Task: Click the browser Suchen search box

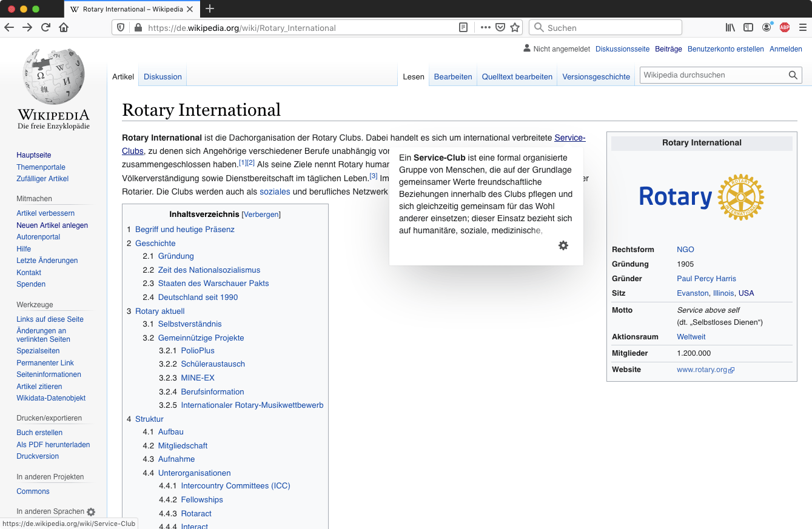Action: click(605, 27)
